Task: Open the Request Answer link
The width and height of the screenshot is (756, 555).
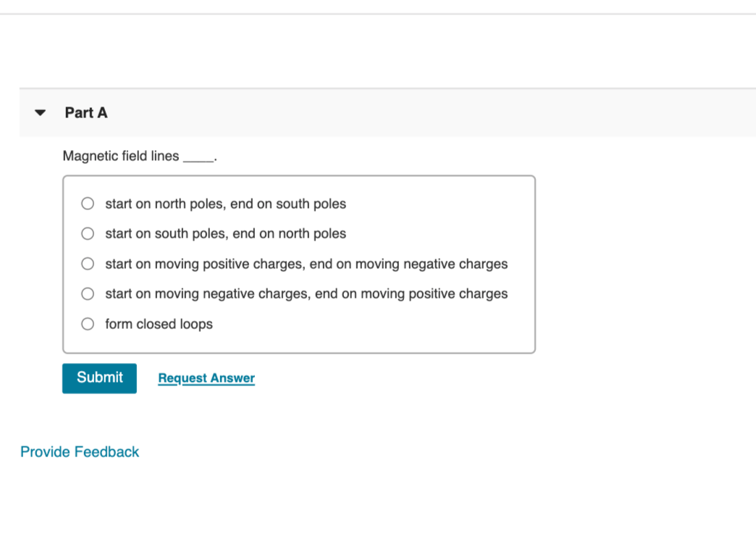Action: tap(206, 378)
